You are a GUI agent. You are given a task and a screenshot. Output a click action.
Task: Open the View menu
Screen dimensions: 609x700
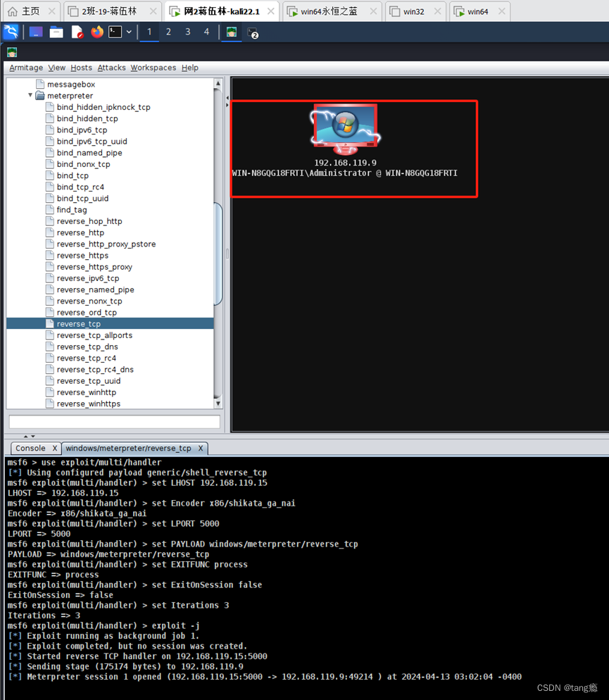[x=56, y=68]
